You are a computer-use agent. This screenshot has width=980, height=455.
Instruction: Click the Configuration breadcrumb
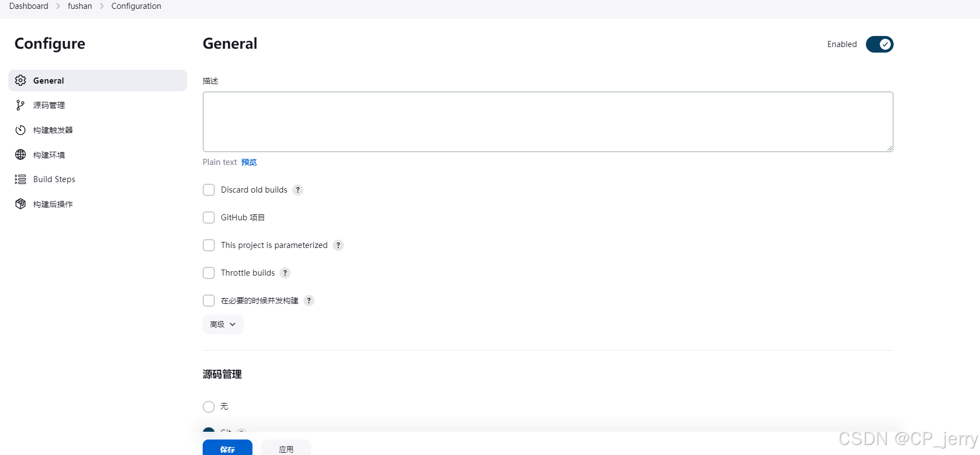pyautogui.click(x=136, y=6)
